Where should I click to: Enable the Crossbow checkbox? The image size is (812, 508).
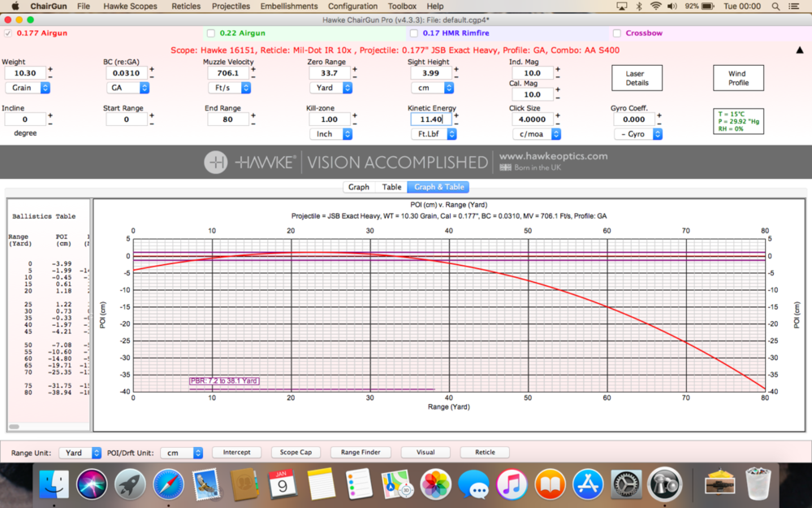tap(617, 33)
